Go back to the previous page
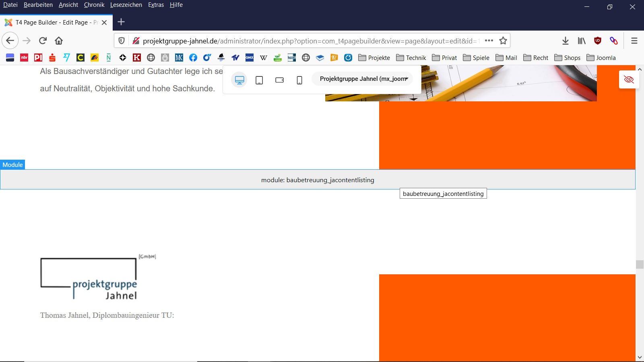Viewport: 644px width, 362px height. pyautogui.click(x=10, y=41)
